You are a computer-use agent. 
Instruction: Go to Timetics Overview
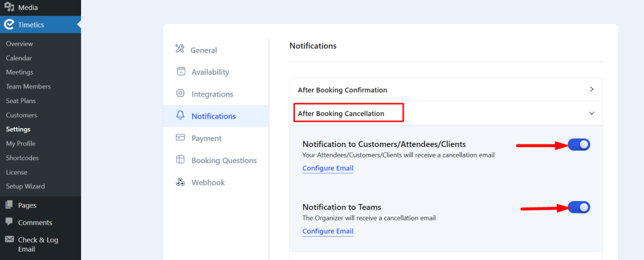click(19, 44)
